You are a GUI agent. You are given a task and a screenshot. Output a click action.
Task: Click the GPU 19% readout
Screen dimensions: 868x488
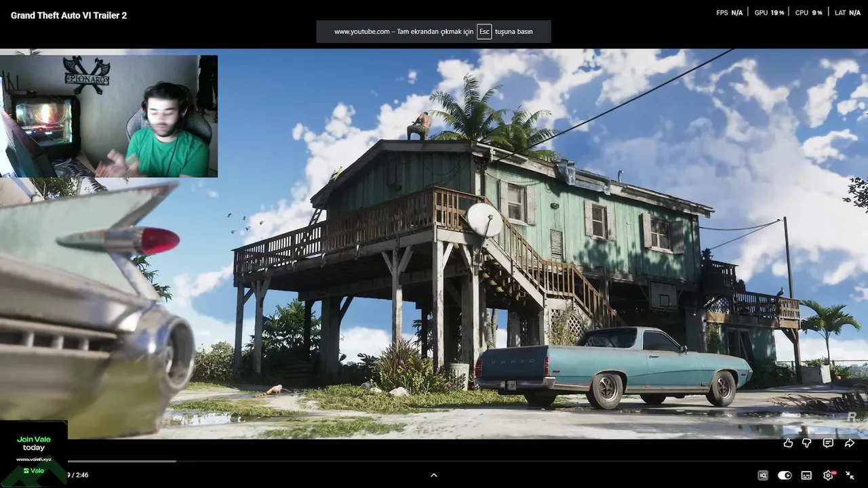click(x=769, y=13)
